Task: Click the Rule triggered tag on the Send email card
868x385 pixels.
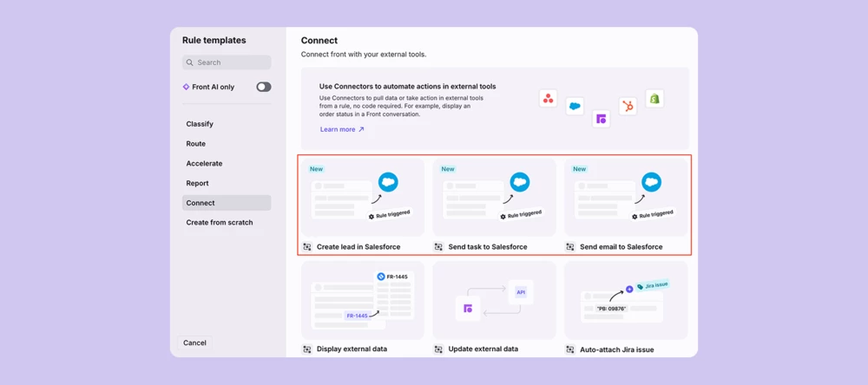Action: (x=652, y=215)
